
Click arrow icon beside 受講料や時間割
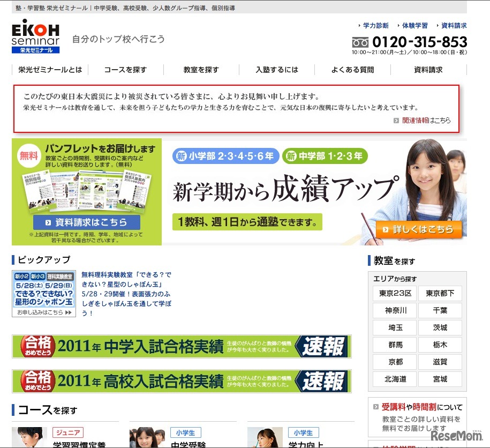coord(376,407)
